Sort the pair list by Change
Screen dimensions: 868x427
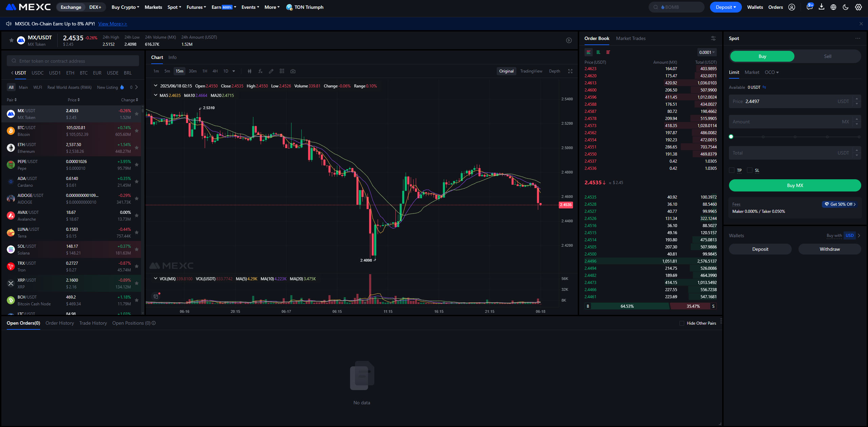point(129,100)
